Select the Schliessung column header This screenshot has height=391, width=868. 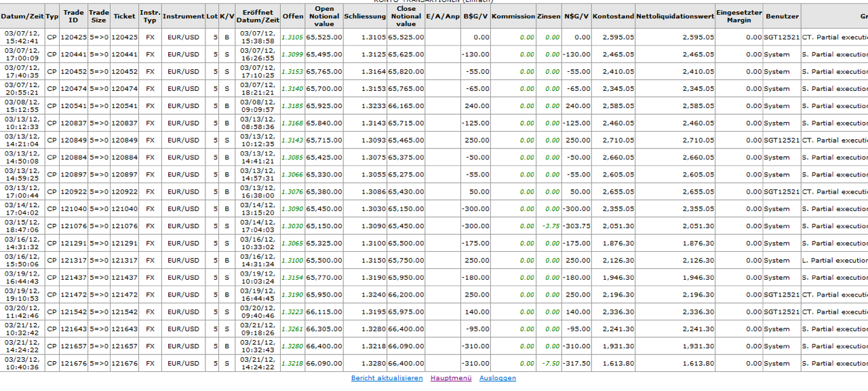pyautogui.click(x=365, y=16)
